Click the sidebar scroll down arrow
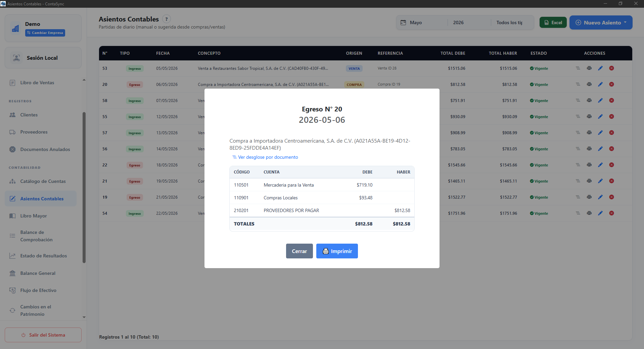 click(x=84, y=317)
